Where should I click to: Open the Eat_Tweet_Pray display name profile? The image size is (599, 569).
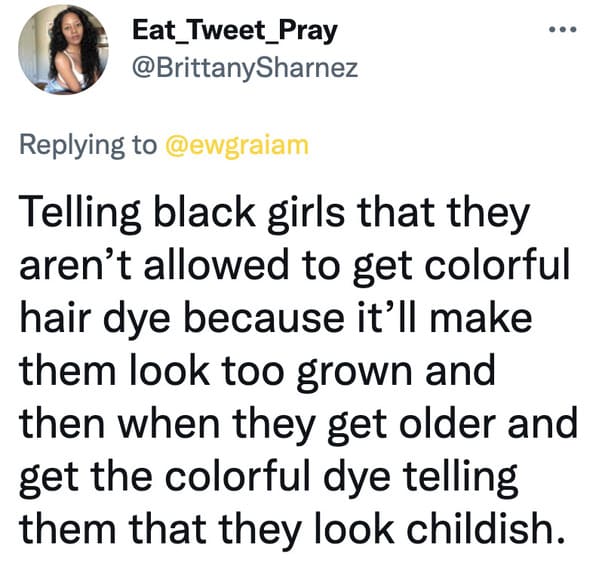235,32
